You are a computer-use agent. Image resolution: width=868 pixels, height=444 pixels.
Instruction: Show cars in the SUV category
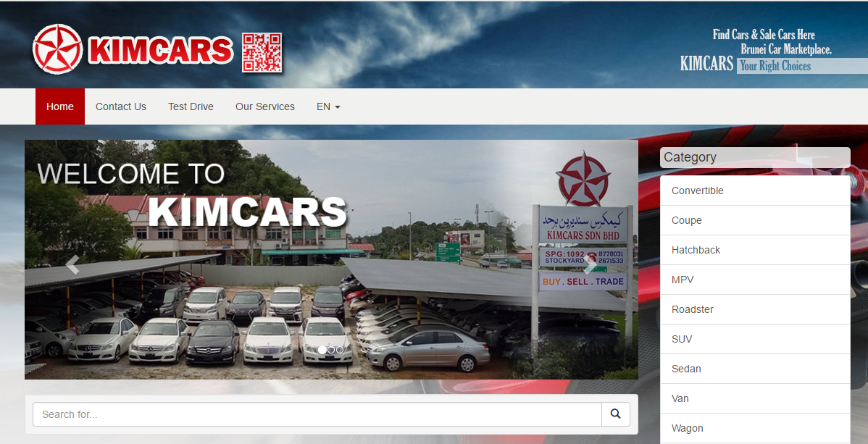[683, 339]
